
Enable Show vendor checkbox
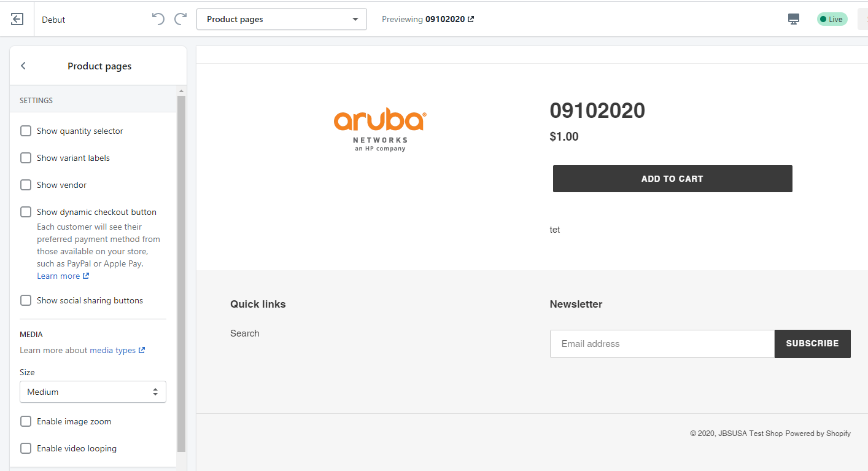(x=26, y=185)
